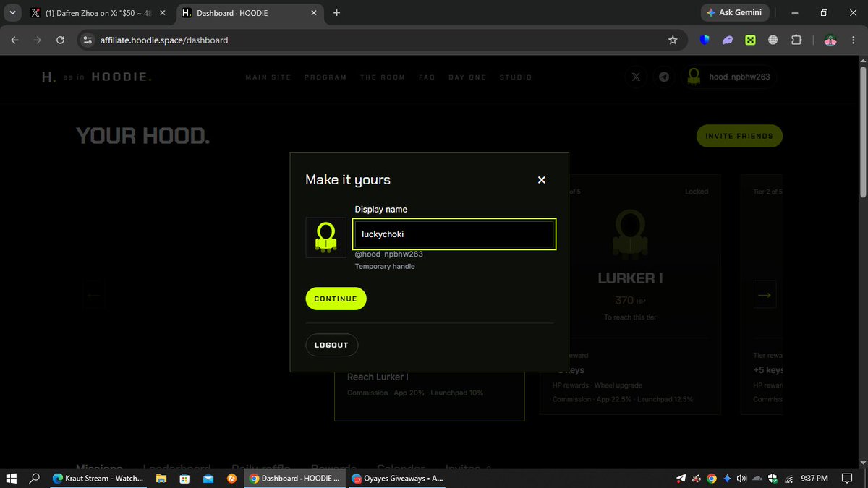Click the globe extension icon
This screenshot has width=868, height=488.
pos(773,40)
